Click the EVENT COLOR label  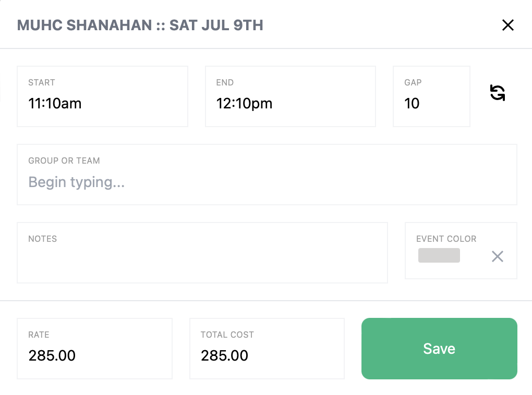[446, 239]
